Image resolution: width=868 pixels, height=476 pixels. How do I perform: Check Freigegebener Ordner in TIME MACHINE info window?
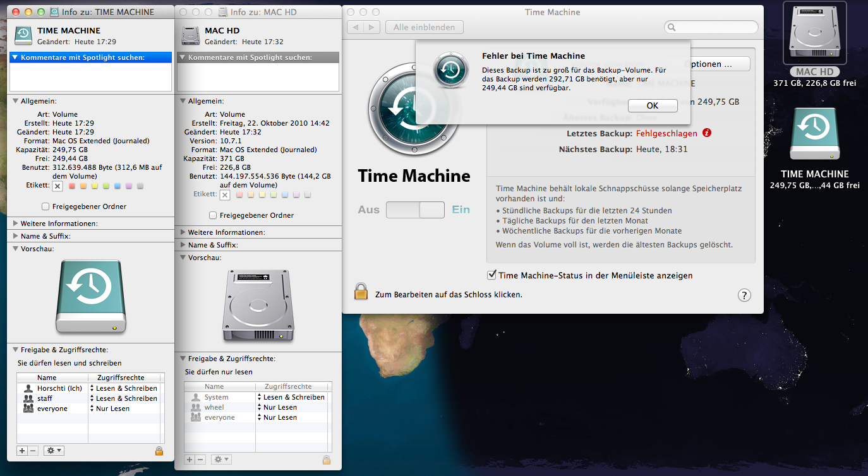(x=45, y=206)
